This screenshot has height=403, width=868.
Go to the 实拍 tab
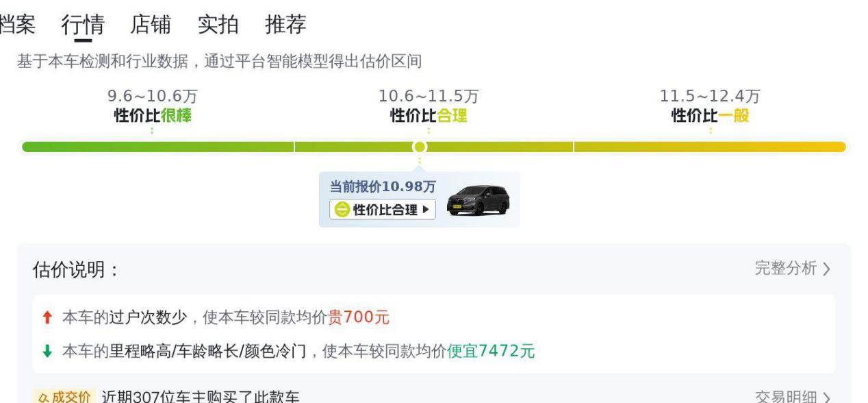[218, 25]
